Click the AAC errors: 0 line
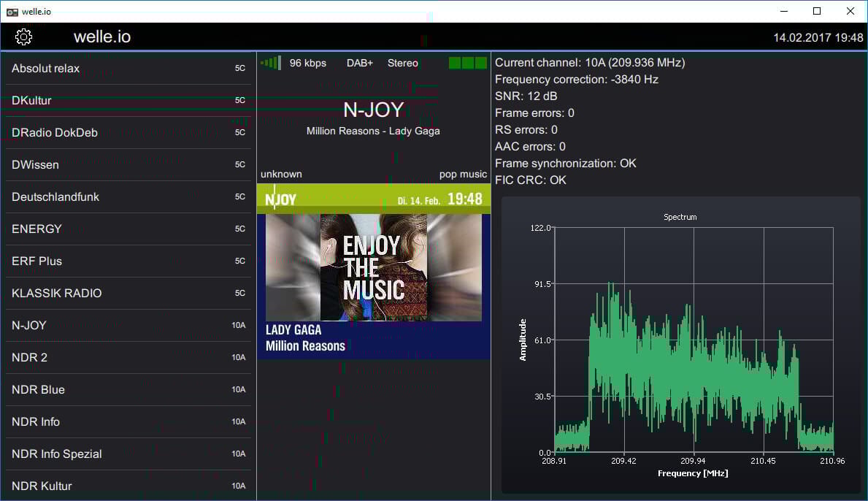Screen dimensions: 868x501 530,147
